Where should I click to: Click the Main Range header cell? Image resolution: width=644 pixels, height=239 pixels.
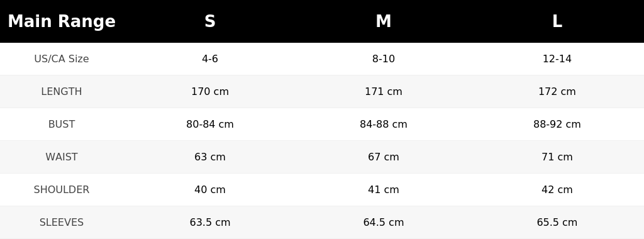[62, 21]
